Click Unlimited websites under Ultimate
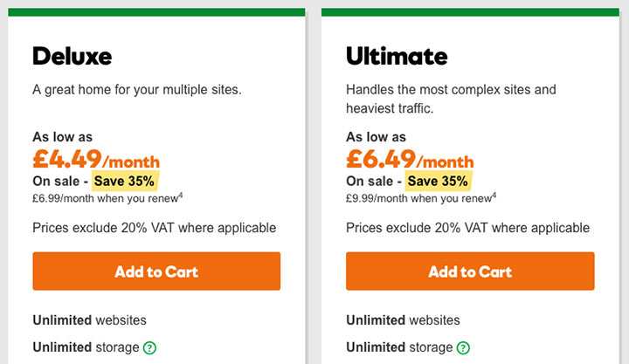629x364 pixels. pyautogui.click(x=403, y=319)
